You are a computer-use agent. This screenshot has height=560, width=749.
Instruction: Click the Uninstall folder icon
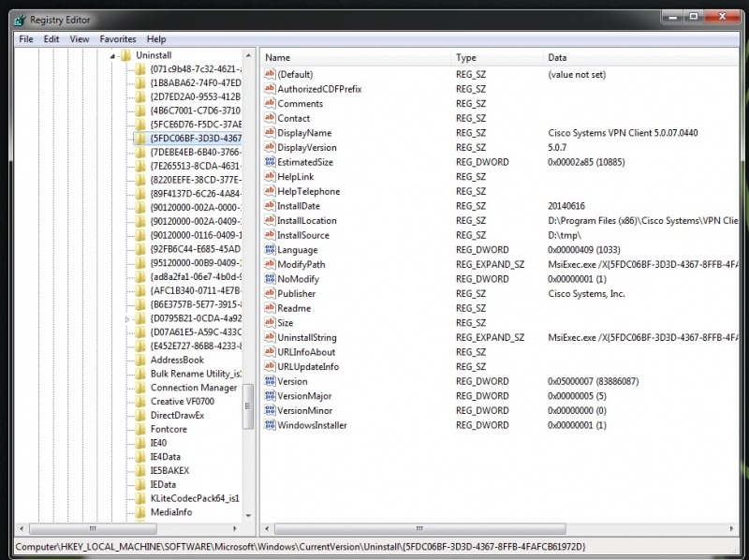tap(125, 55)
